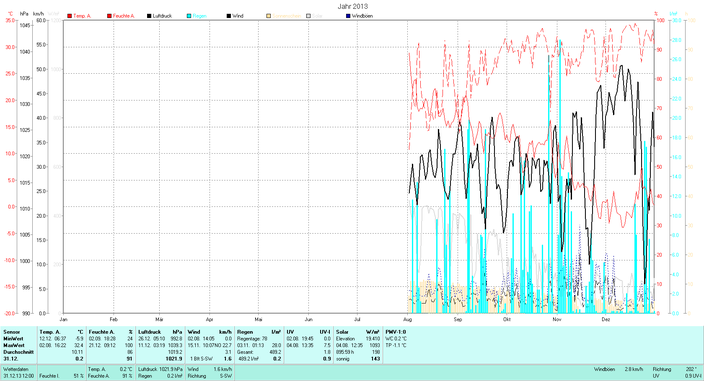
Task: Click the 'Regentage: 78' entry
Action: pos(252,339)
